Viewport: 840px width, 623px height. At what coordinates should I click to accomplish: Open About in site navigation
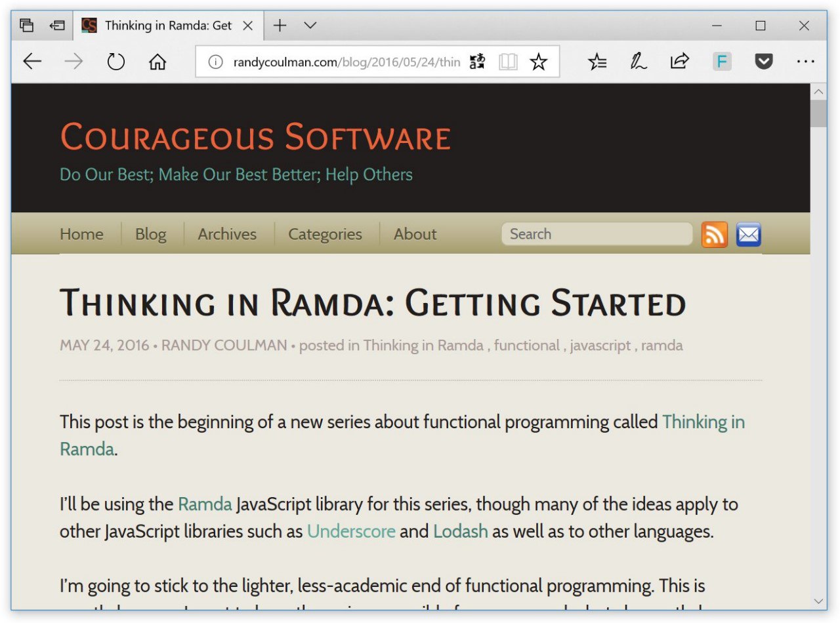click(x=415, y=234)
